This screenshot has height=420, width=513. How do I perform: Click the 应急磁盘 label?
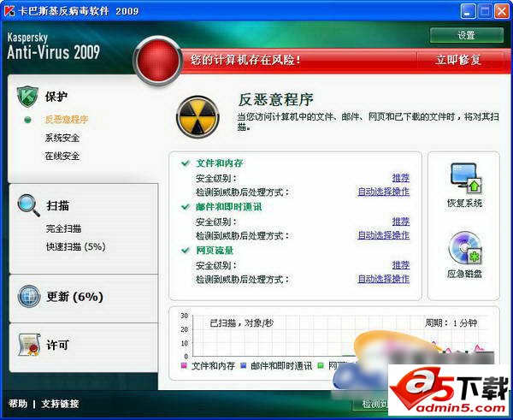tap(464, 274)
